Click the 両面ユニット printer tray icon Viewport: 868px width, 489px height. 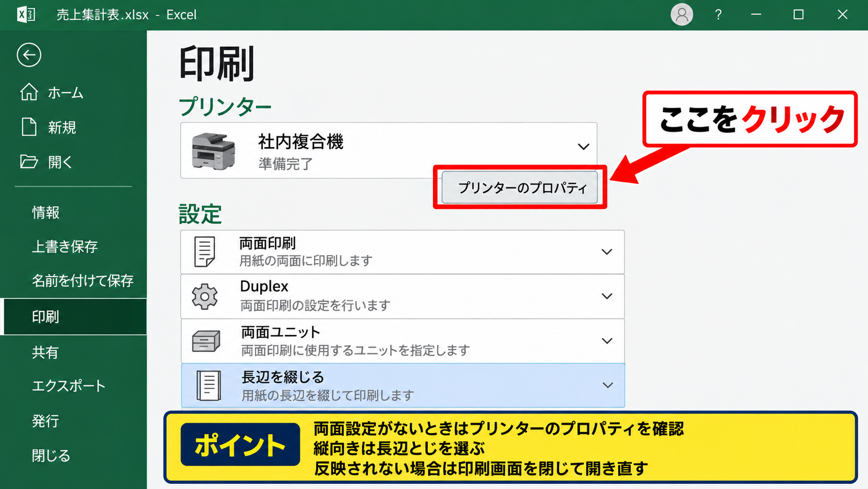pos(206,341)
